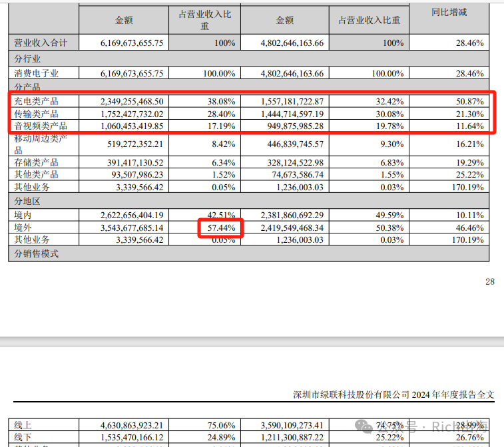Click the amount 519,272,352.21
The width and height of the screenshot is (504, 447).
(135, 144)
